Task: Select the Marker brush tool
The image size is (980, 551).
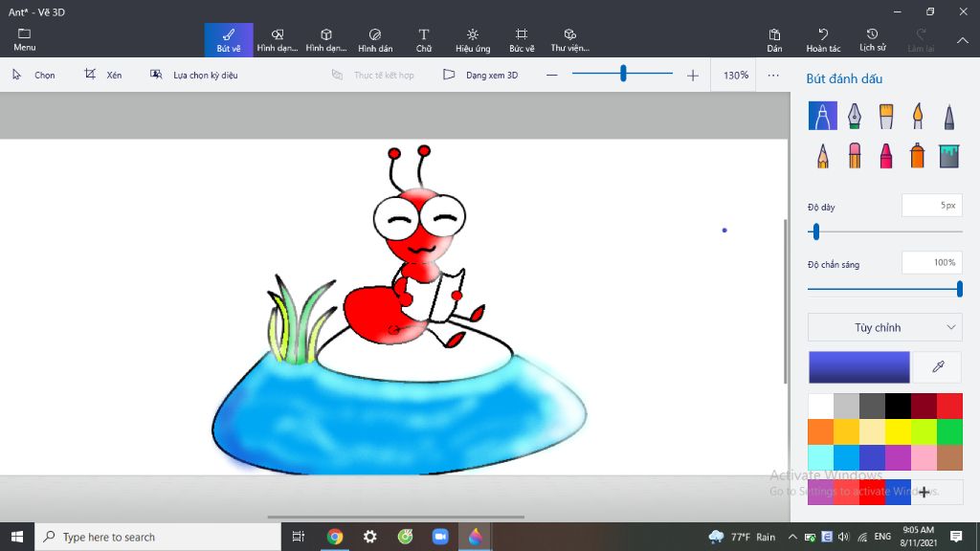Action: coord(822,116)
